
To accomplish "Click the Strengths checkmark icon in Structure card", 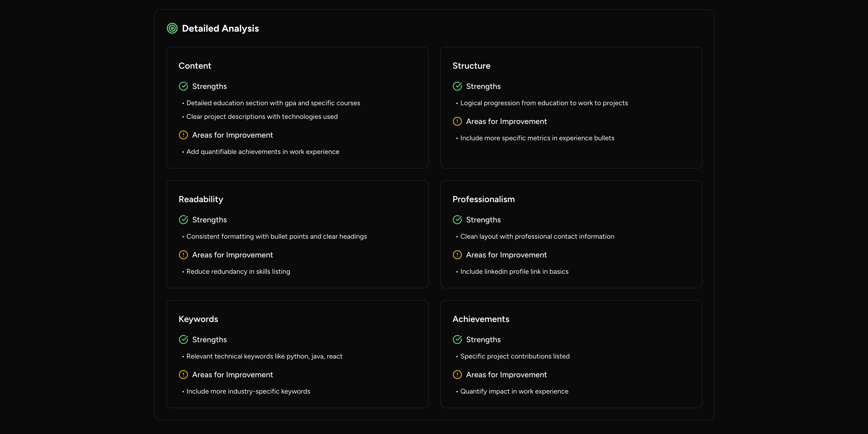I will point(457,86).
